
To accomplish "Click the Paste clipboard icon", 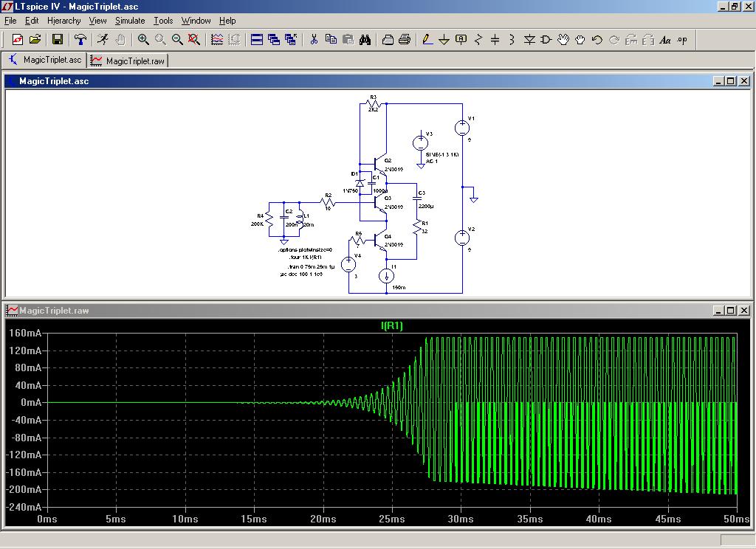I will coord(348,40).
